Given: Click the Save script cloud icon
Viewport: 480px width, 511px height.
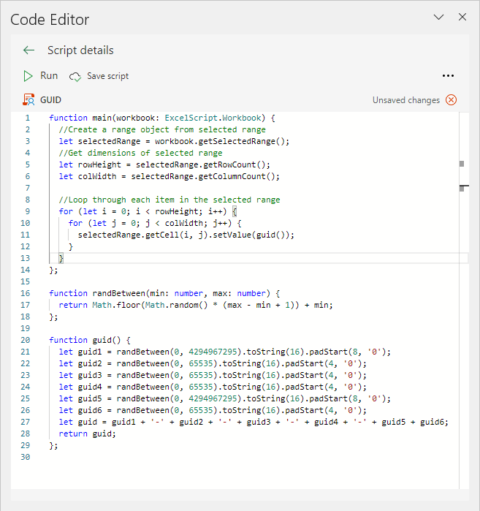Looking at the screenshot, I should (75, 77).
